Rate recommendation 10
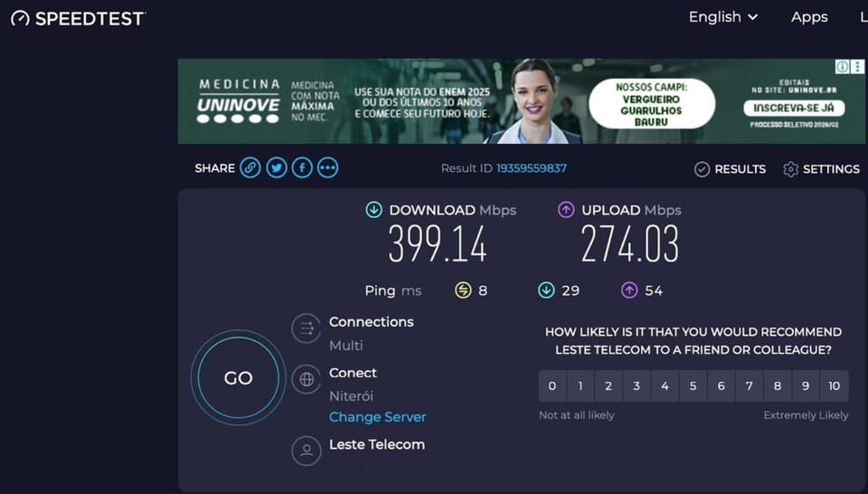 835,386
